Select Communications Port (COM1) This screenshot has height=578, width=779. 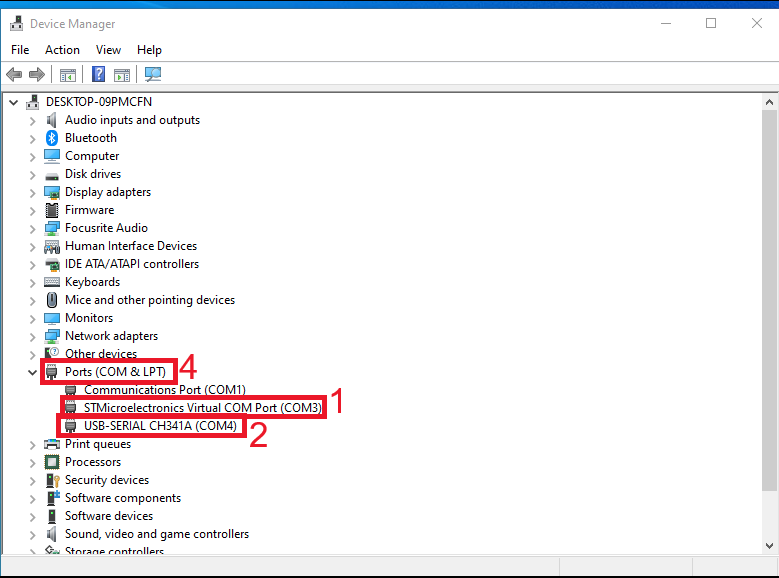pos(164,390)
